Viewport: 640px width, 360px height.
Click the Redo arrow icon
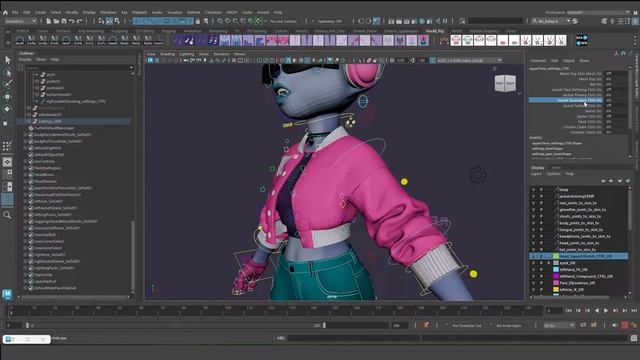coord(80,21)
